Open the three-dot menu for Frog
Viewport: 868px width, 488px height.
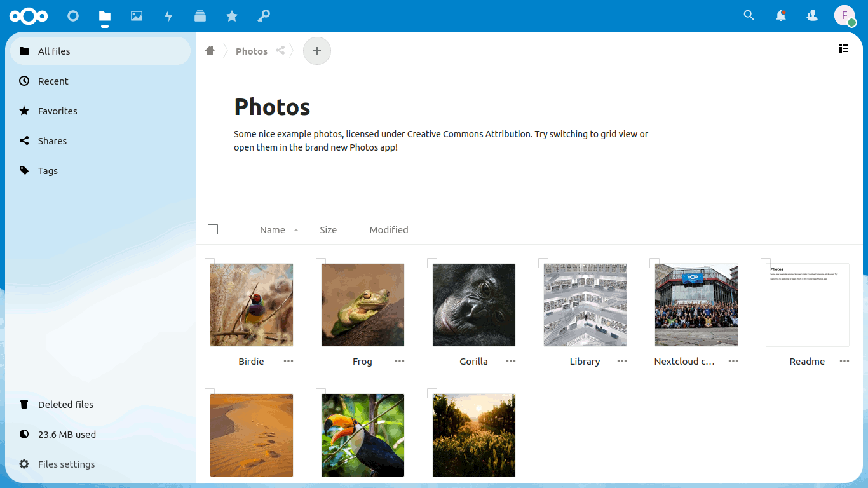click(x=400, y=361)
